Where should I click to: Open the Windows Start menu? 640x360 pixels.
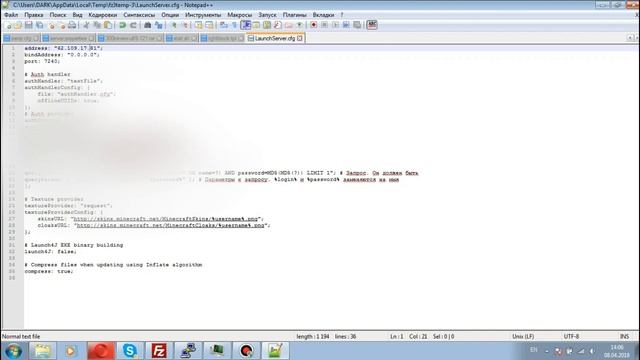13,351
